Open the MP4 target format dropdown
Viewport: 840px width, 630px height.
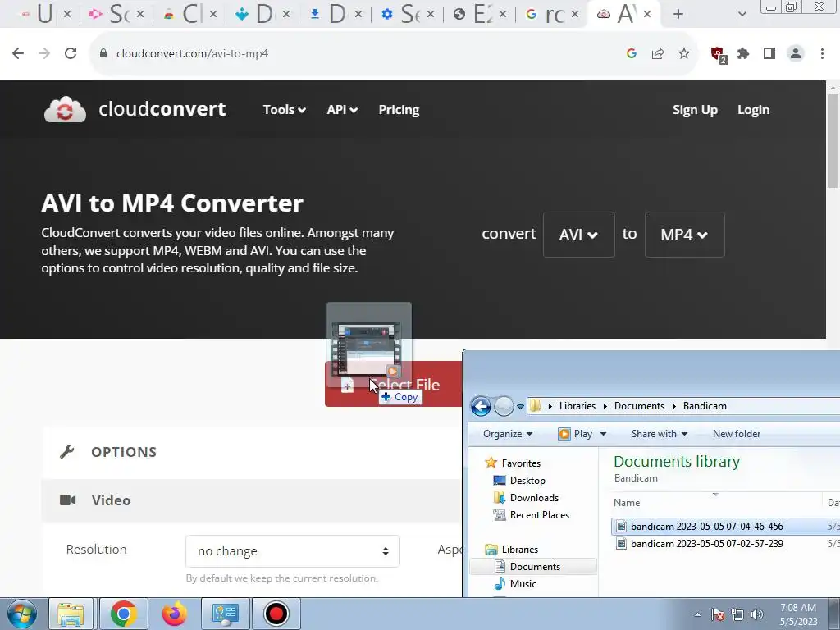(x=685, y=235)
